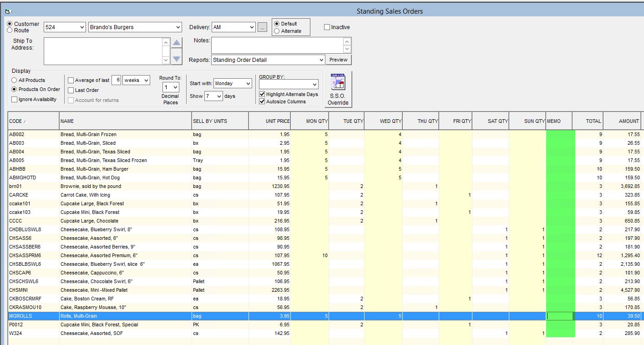The height and width of the screenshot is (345, 644).
Task: Click the average weeks number field showing 6
Action: (x=116, y=80)
